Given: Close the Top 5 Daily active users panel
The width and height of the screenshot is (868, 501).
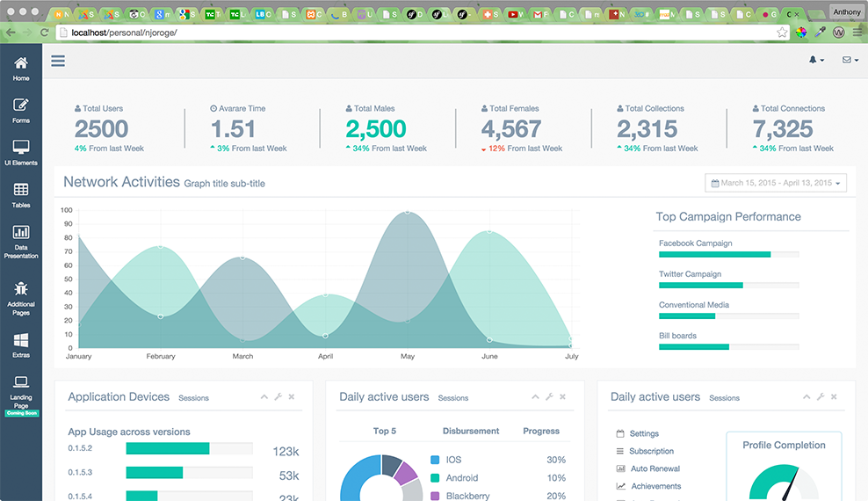Looking at the screenshot, I should [x=562, y=397].
